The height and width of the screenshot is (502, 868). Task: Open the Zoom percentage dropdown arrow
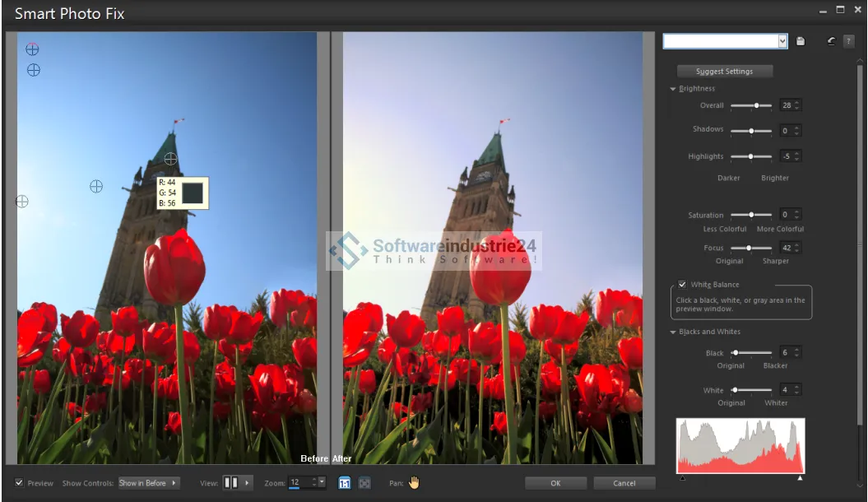(x=322, y=483)
